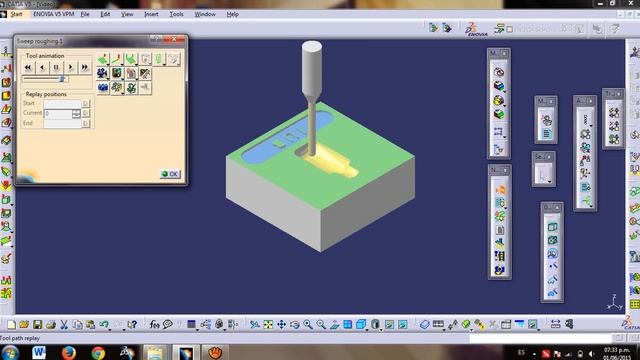Click the Windows Start orb
Image resolution: width=640 pixels, height=360 pixels.
(10, 352)
